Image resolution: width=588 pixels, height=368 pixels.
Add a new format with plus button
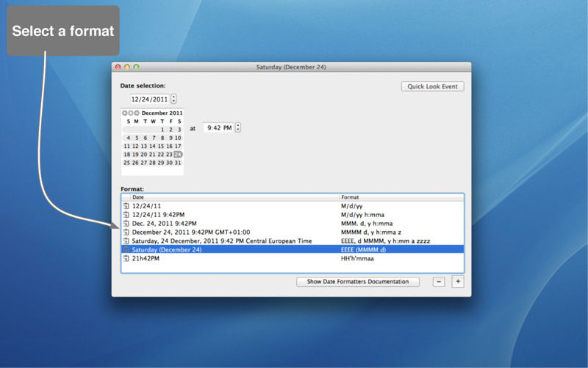[x=458, y=282]
